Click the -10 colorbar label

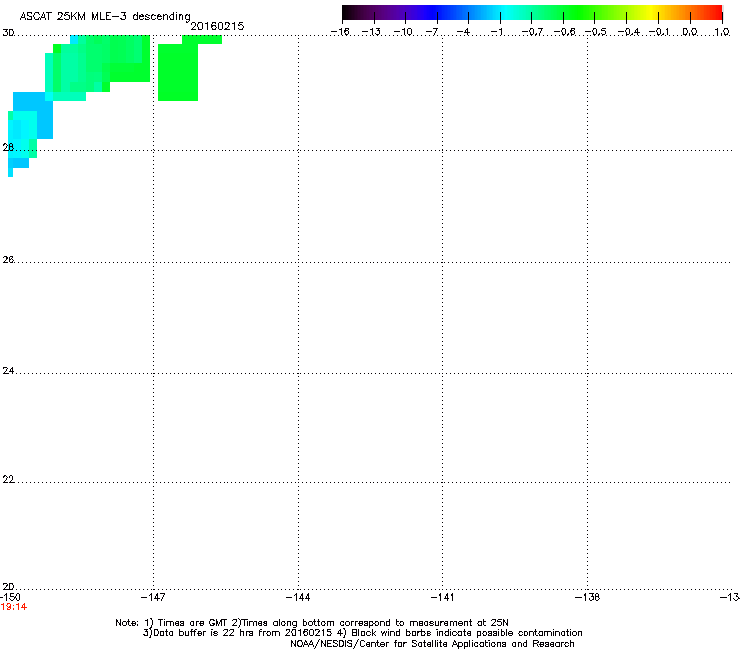point(403,32)
